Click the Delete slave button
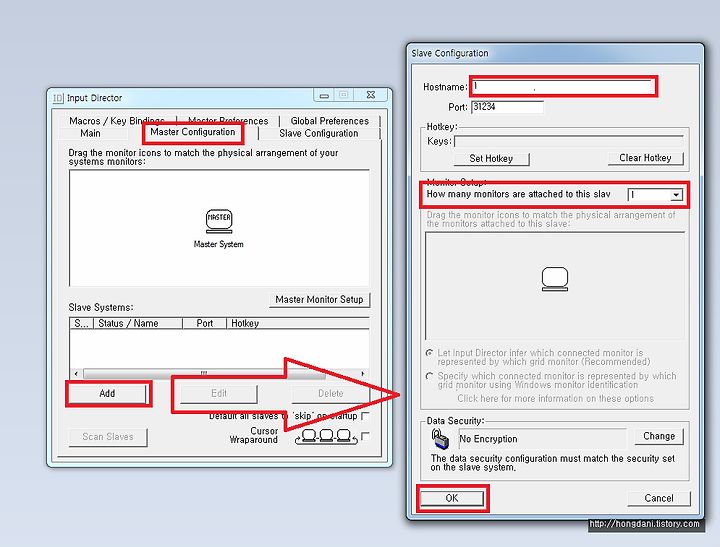The height and width of the screenshot is (547, 720). coord(331,394)
